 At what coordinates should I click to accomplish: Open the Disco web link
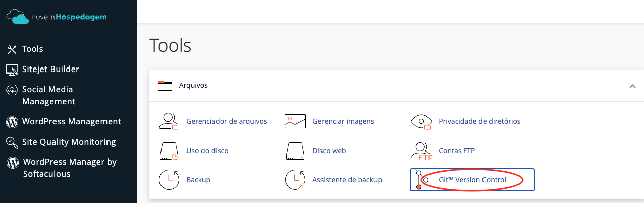tap(329, 151)
